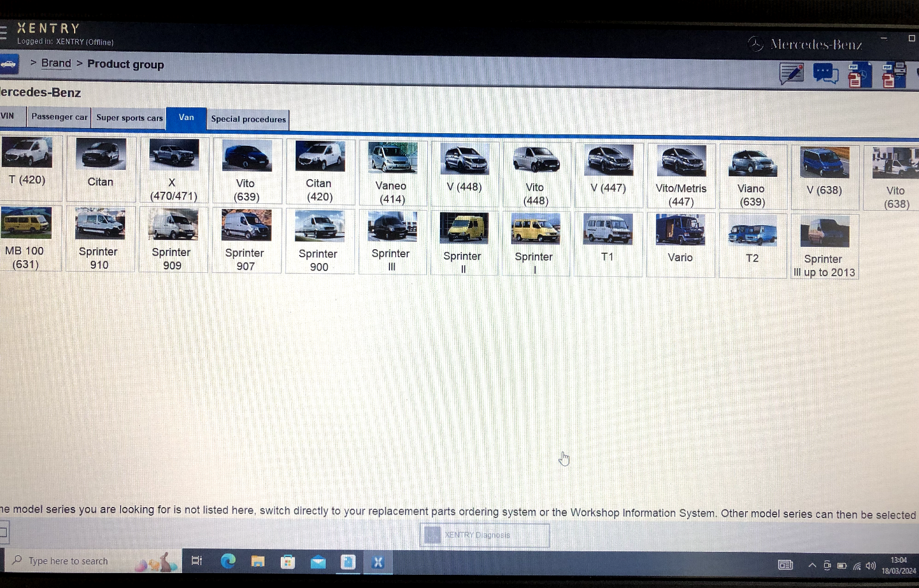Choose the Vito/Metris (447) van
The height and width of the screenshot is (588, 919).
[681, 176]
